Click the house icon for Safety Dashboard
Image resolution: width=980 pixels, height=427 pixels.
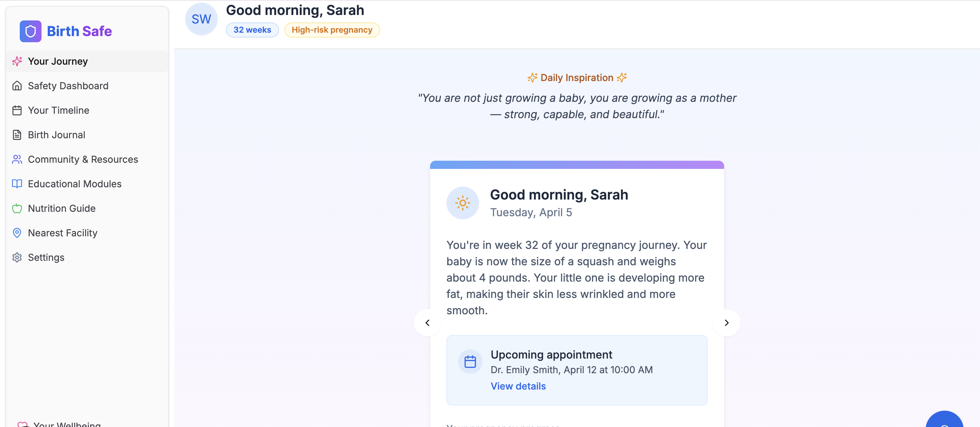[17, 86]
